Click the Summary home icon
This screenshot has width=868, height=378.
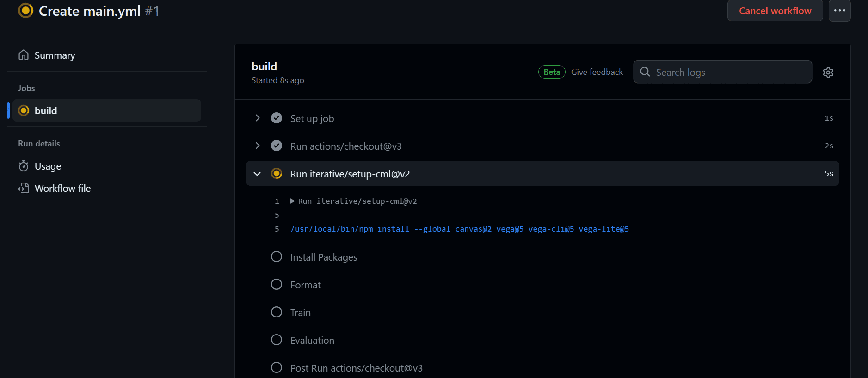[x=24, y=55]
